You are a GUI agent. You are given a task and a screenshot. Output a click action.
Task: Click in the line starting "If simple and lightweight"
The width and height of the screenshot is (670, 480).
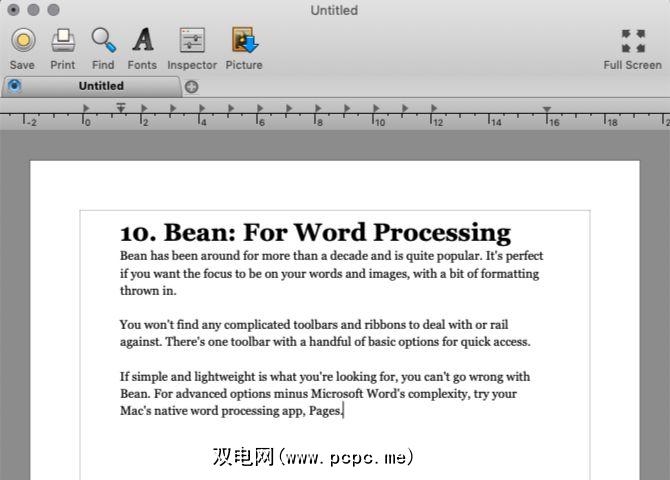325,377
